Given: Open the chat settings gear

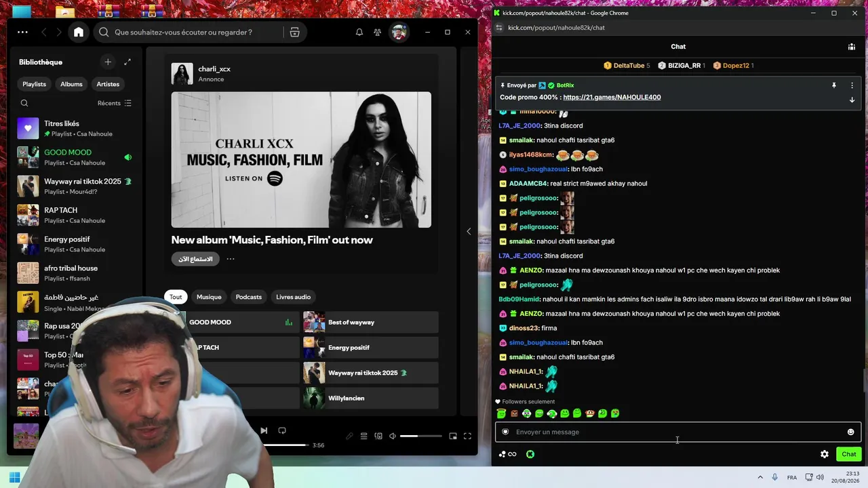Looking at the screenshot, I should pyautogui.click(x=825, y=454).
